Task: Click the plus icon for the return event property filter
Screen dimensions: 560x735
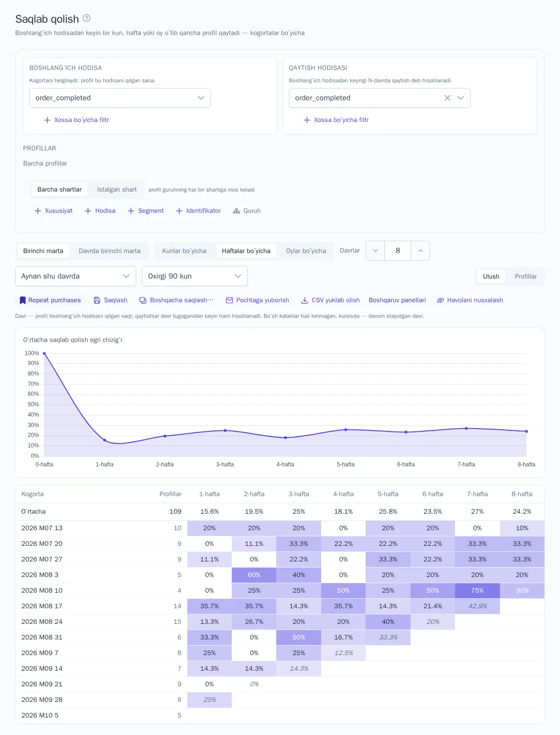Action: click(x=307, y=120)
